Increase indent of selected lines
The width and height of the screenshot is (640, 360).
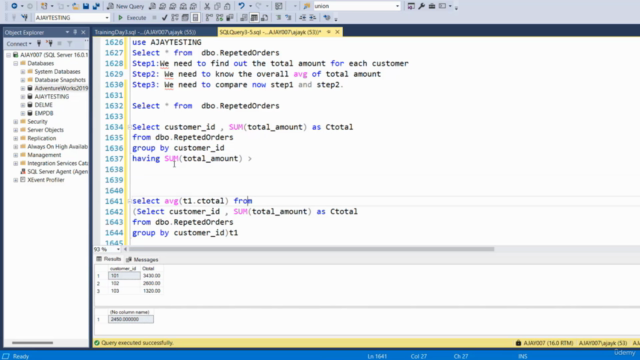tap(313, 18)
